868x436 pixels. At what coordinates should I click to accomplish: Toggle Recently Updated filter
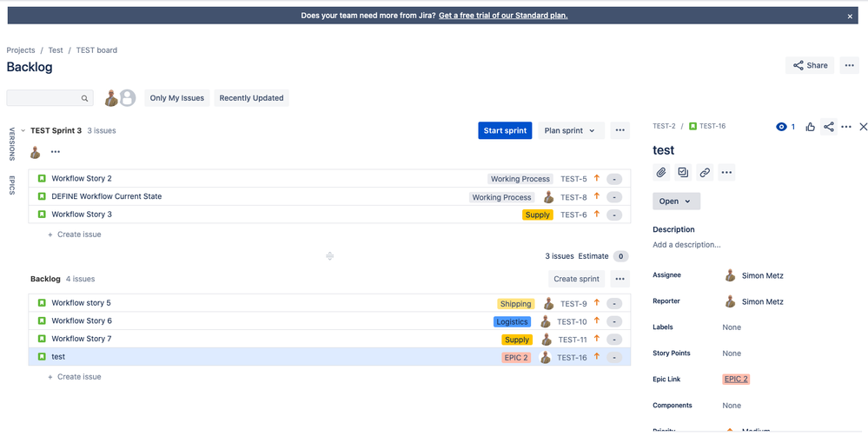coord(251,98)
